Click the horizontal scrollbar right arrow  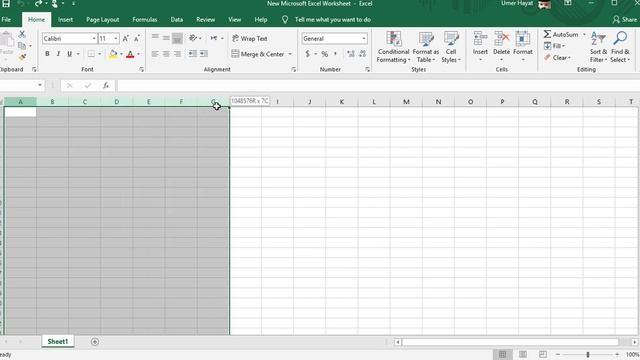pyautogui.click(x=635, y=342)
